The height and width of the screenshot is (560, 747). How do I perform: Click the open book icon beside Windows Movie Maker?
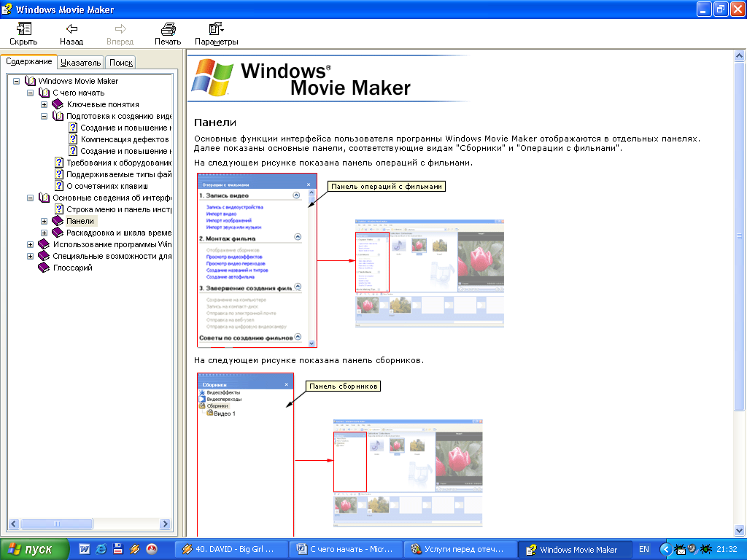point(30,81)
